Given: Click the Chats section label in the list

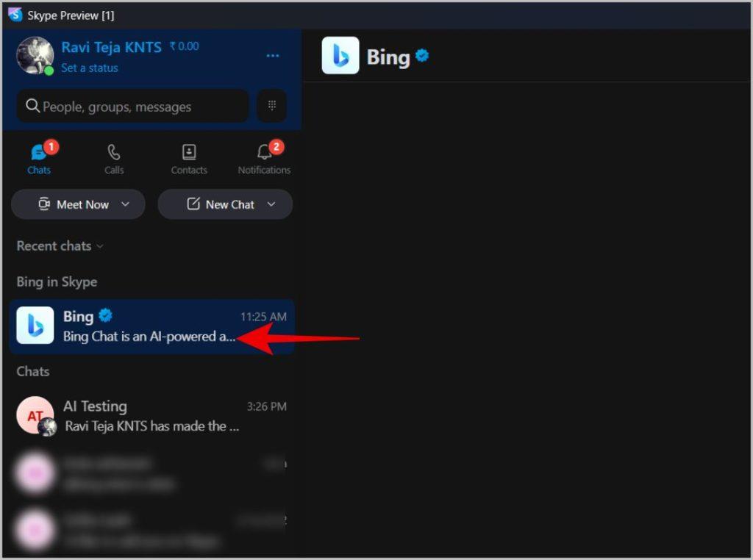Looking at the screenshot, I should tap(32, 371).
